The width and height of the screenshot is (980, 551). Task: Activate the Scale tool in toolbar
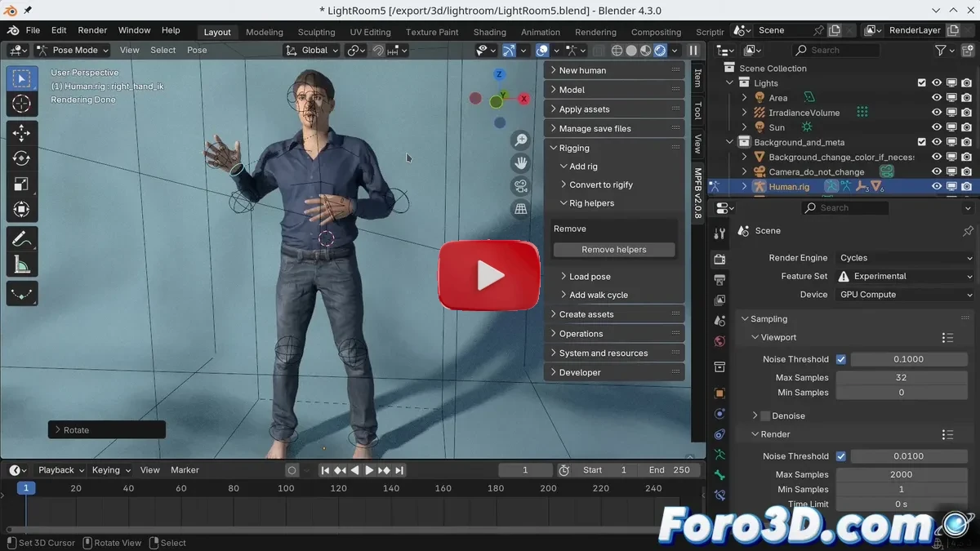[x=22, y=184]
